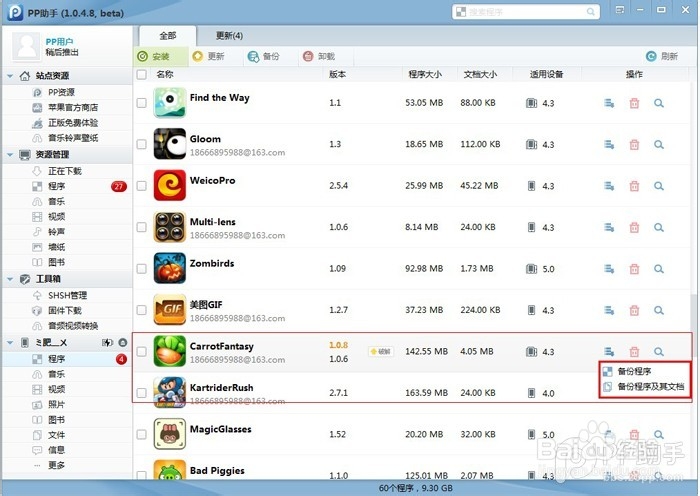Check the KartriderRush checkbox

tap(142, 393)
